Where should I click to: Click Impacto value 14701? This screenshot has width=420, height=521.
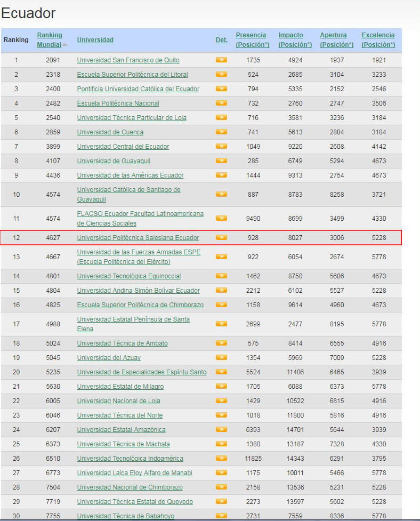coord(295,430)
